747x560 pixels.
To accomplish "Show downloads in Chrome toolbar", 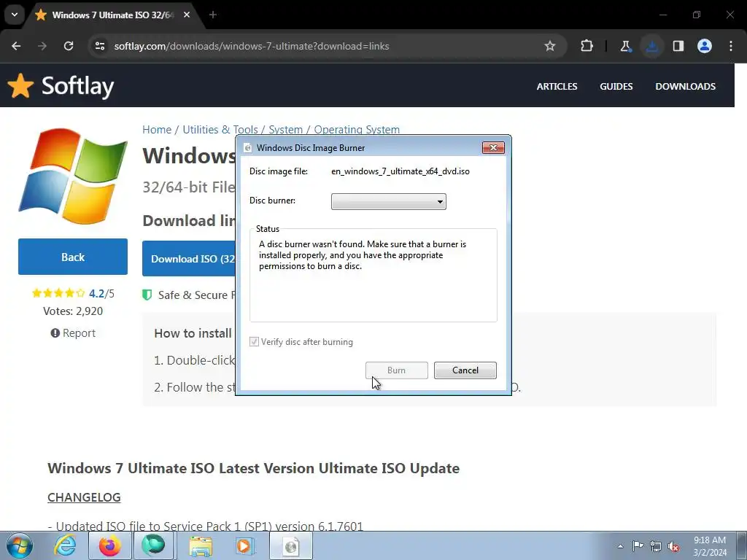I will (x=651, y=46).
